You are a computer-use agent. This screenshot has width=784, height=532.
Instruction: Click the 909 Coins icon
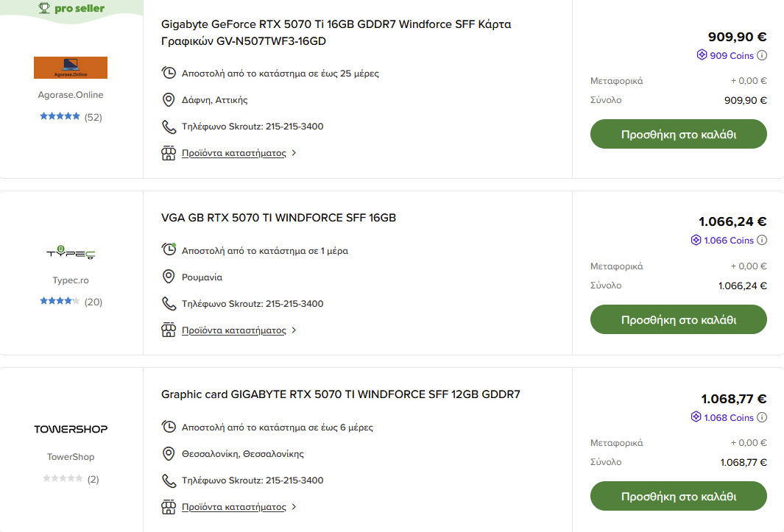click(702, 54)
